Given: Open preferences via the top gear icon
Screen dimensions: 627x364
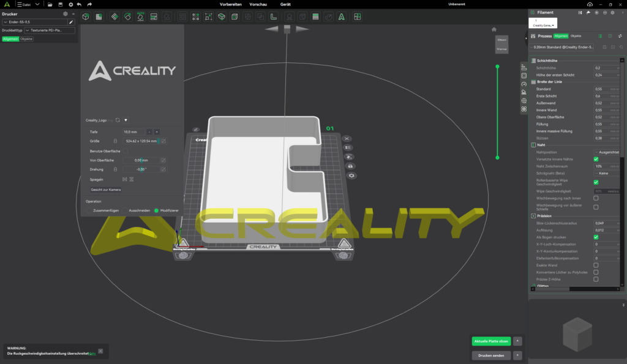Looking at the screenshot, I should pyautogui.click(x=71, y=4).
